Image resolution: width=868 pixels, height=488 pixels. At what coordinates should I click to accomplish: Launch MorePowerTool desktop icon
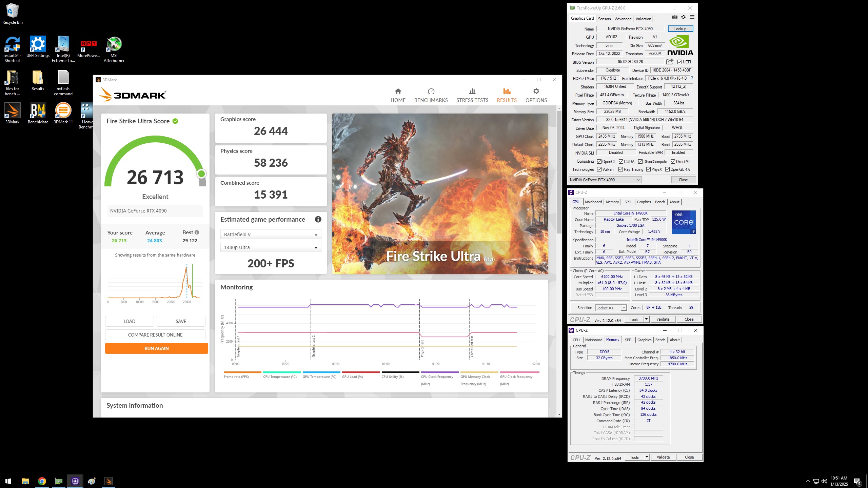[x=88, y=47]
